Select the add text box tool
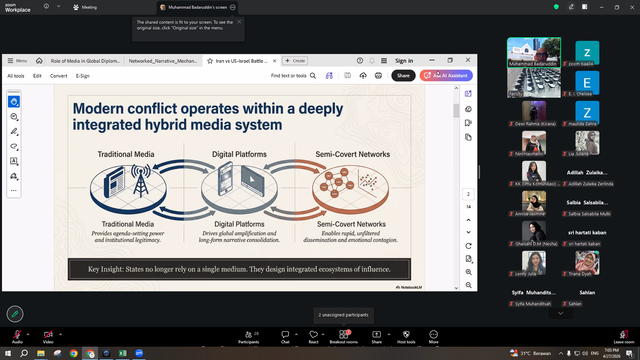This screenshot has width=640, height=360. [x=14, y=161]
